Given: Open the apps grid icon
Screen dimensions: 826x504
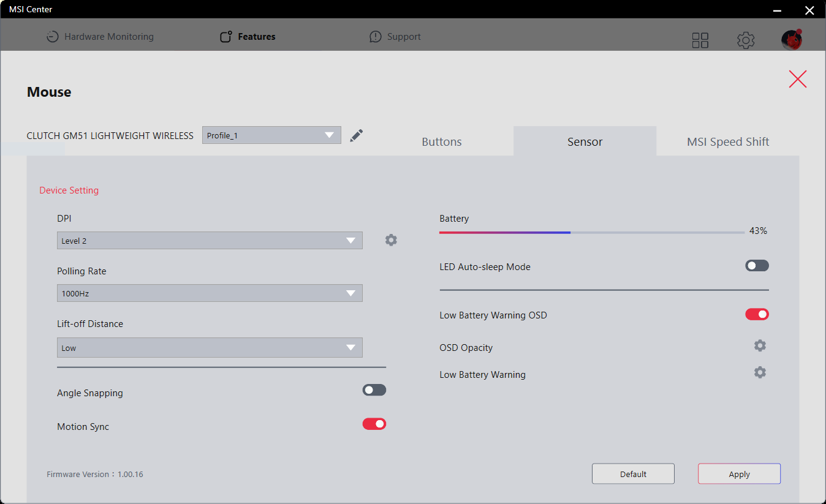Looking at the screenshot, I should coord(700,40).
